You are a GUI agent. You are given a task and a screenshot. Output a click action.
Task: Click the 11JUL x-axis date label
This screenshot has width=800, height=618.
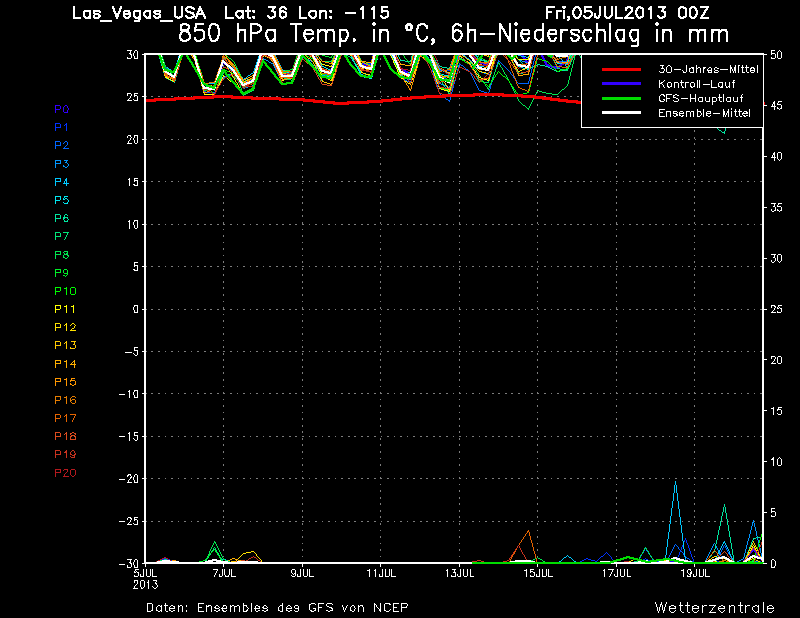381,573
